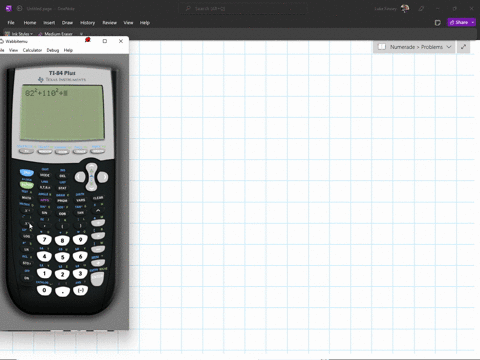Open the OneNote Draw tab
Screen dimensions: 480x360
[x=67, y=23]
